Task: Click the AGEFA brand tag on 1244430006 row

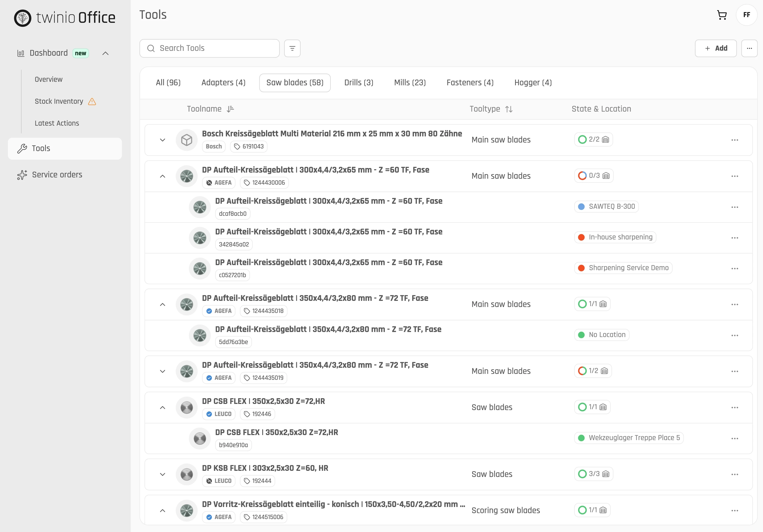Action: click(219, 183)
